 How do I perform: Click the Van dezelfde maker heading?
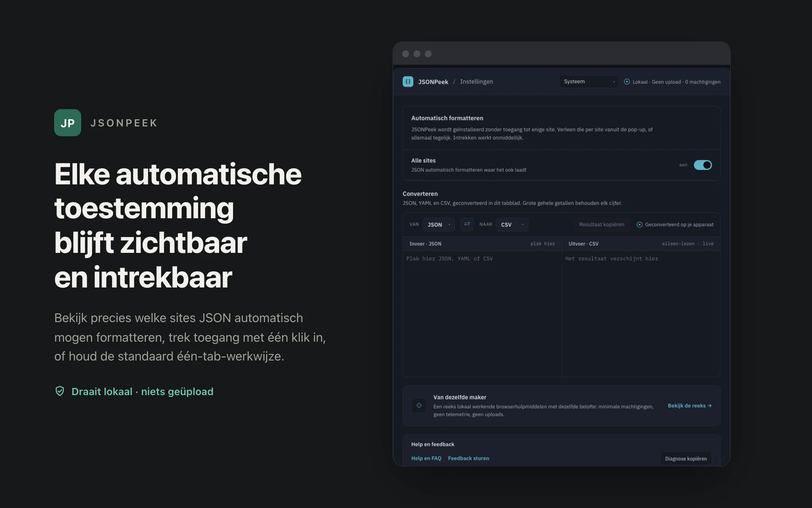[460, 397]
